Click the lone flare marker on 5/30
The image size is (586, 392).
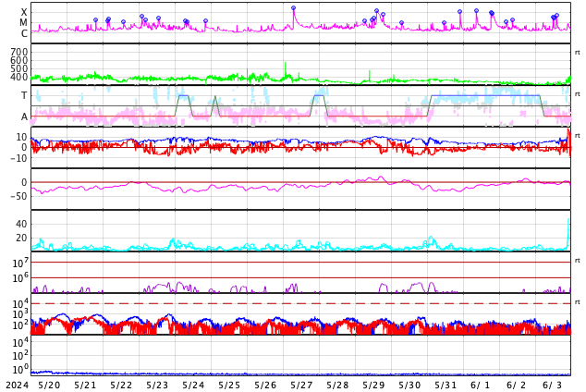point(402,23)
